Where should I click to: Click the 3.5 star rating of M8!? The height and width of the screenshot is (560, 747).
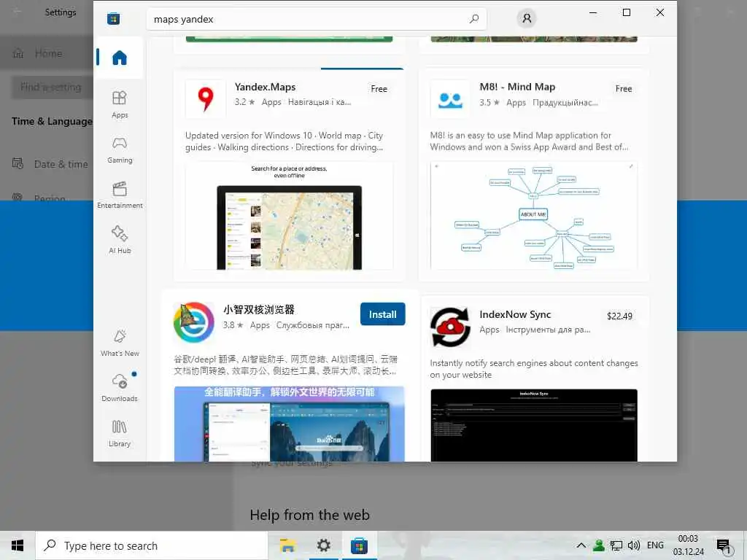tap(489, 102)
